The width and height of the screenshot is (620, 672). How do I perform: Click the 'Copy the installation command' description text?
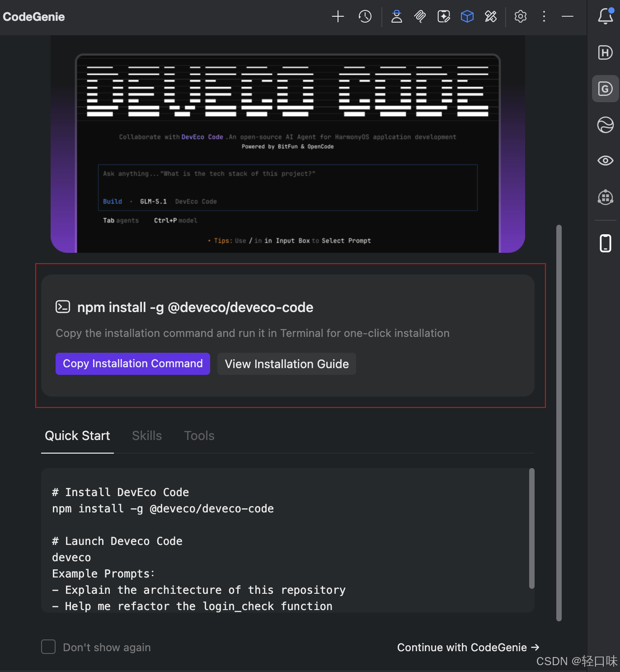pyautogui.click(x=253, y=333)
